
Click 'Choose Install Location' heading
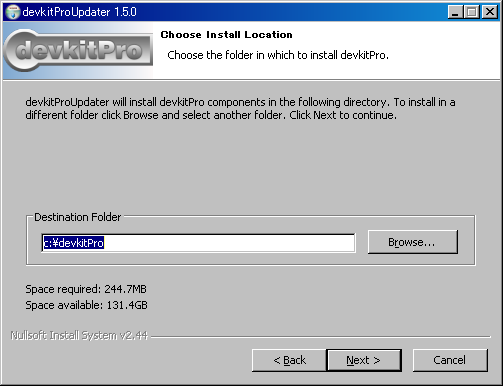tap(226, 35)
